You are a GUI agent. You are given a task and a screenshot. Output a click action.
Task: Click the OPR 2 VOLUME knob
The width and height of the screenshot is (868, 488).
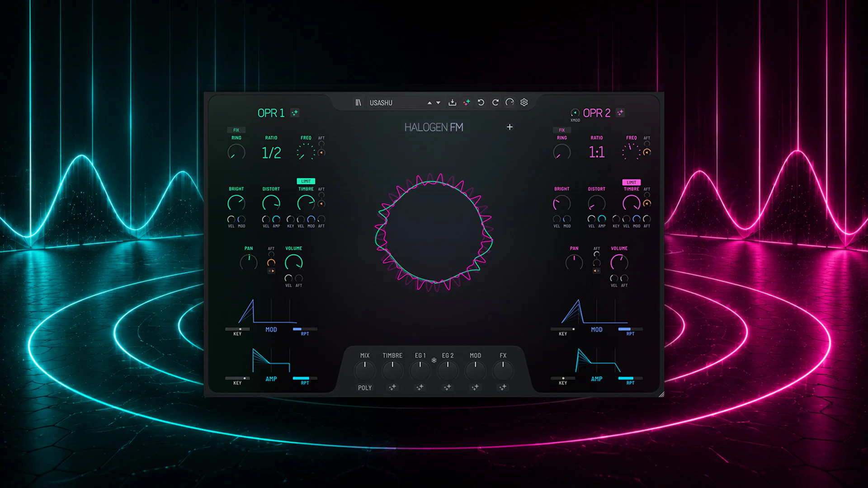point(619,263)
